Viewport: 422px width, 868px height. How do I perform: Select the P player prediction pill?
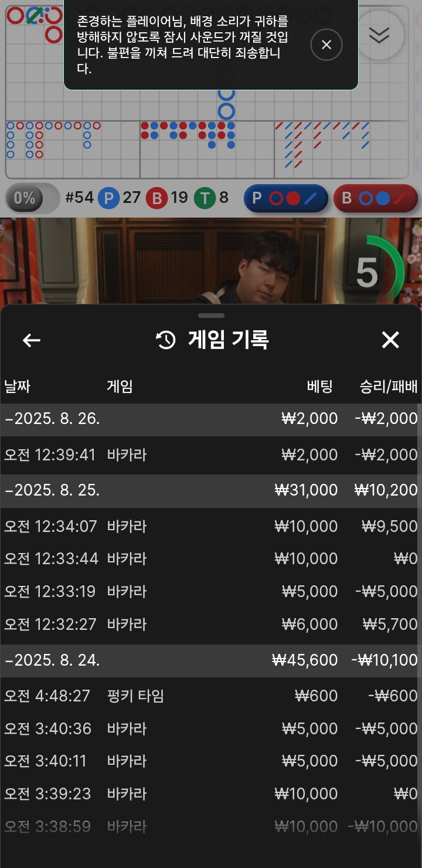pos(286,198)
